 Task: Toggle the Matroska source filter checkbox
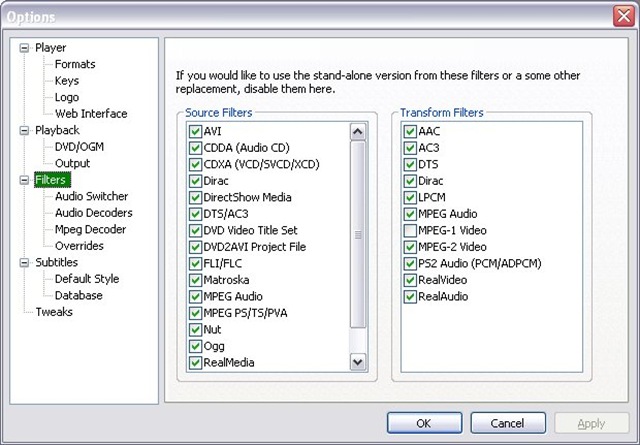[196, 280]
